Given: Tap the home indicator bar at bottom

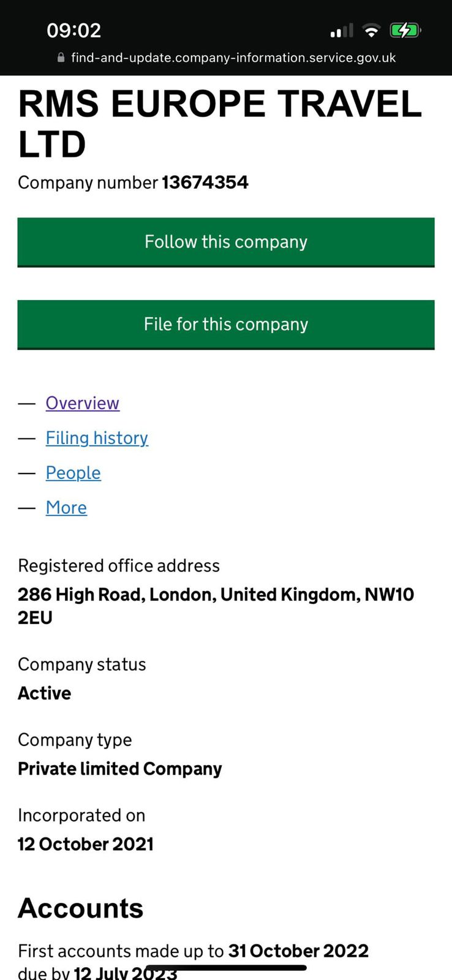Looking at the screenshot, I should (225, 968).
